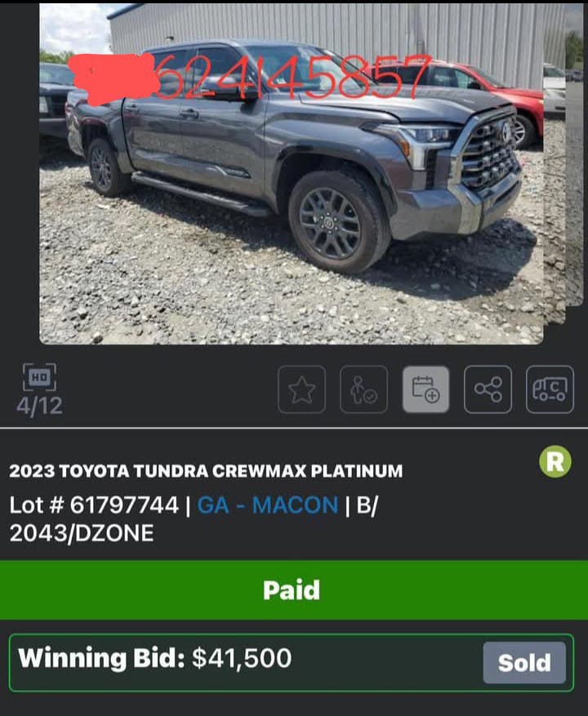Viewport: 588px width, 716px height.
Task: Tap the 4/12 photo counter
Action: click(x=40, y=406)
